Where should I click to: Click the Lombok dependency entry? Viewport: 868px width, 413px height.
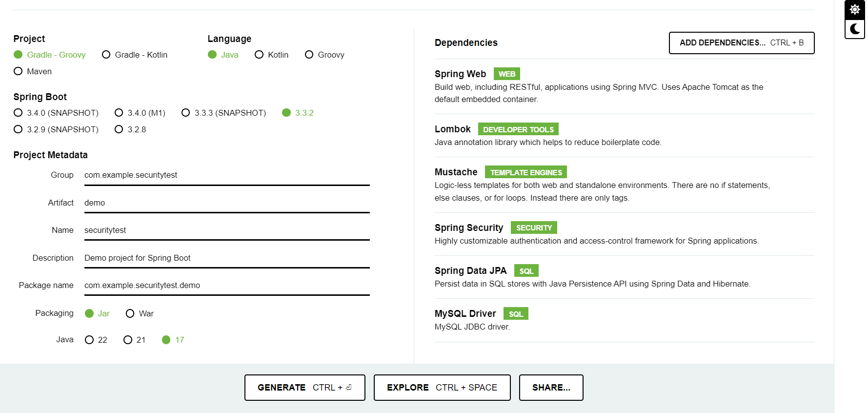click(625, 136)
